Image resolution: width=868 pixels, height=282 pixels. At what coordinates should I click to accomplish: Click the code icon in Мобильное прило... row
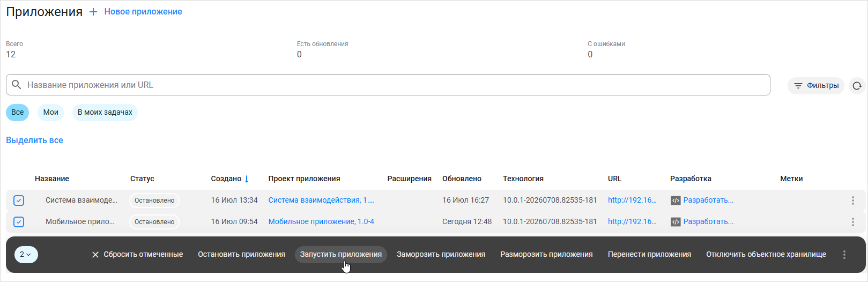tap(676, 222)
